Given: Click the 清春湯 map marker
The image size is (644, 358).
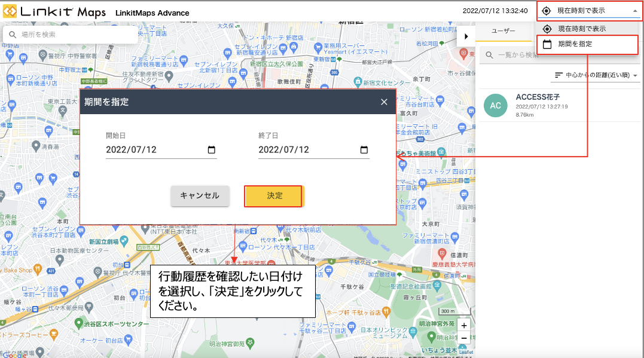Looking at the screenshot, I should 36,146.
